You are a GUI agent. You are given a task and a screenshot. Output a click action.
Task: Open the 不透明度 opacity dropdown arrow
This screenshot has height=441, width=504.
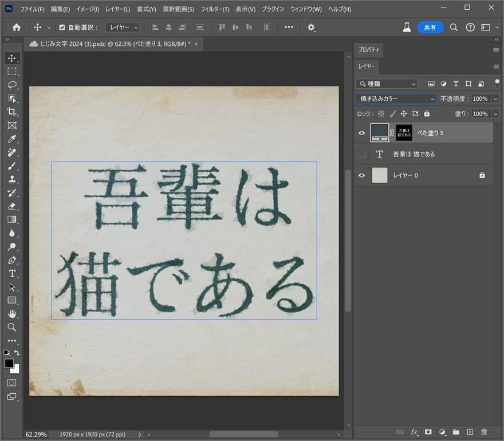(x=495, y=99)
